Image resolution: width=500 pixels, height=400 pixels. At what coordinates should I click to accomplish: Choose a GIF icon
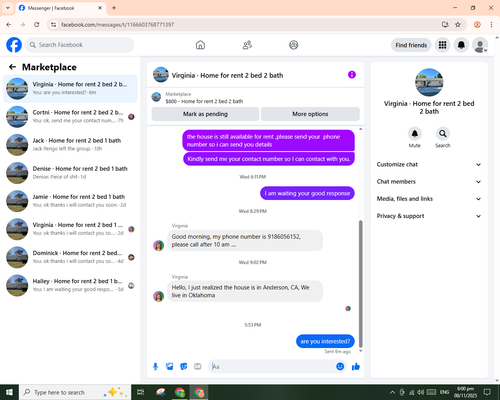[198, 367]
